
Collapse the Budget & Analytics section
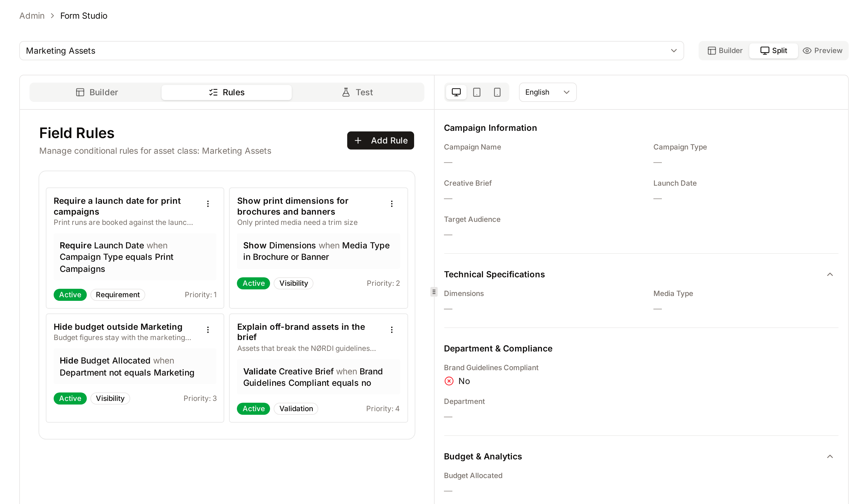[830, 456]
